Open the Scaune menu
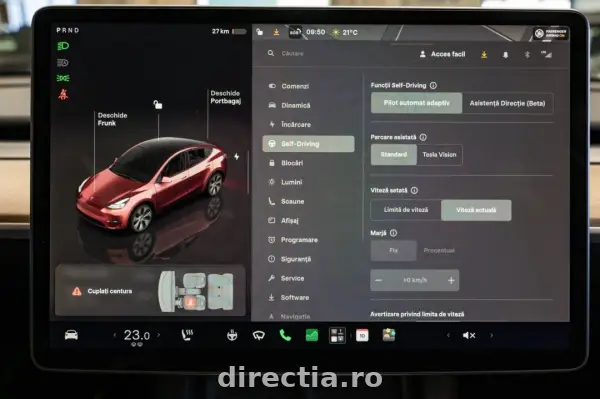The height and width of the screenshot is (399, 600). [308, 201]
